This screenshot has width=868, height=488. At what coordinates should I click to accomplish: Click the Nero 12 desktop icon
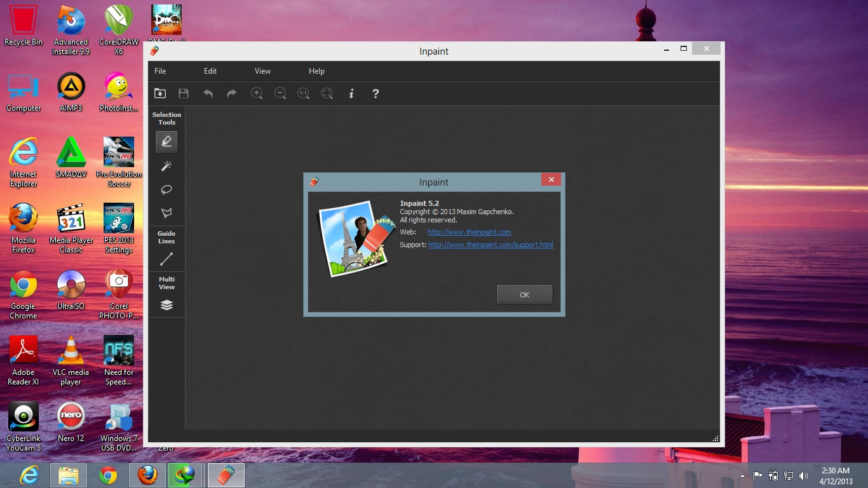pos(71,422)
